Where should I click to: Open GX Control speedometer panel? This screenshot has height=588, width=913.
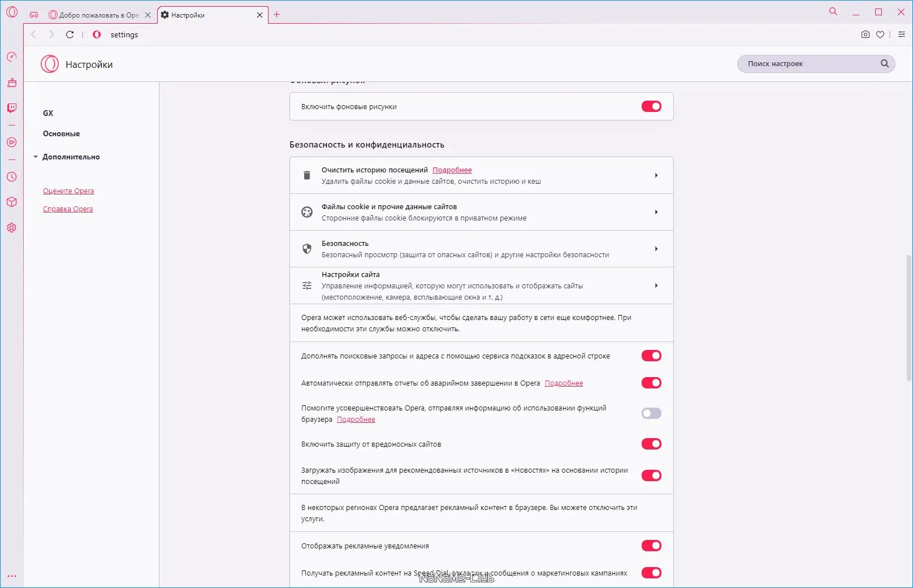point(12,57)
